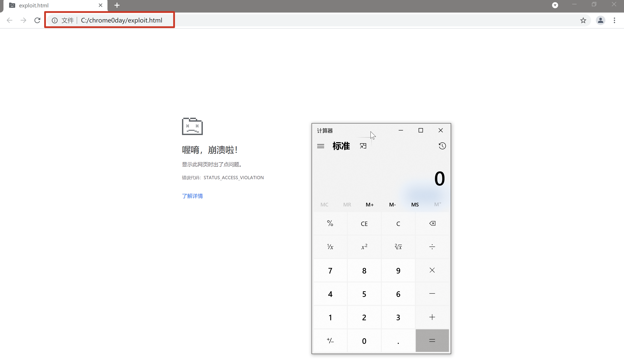Click the MS memory store button
Screen dimensions: 624x364
click(415, 205)
